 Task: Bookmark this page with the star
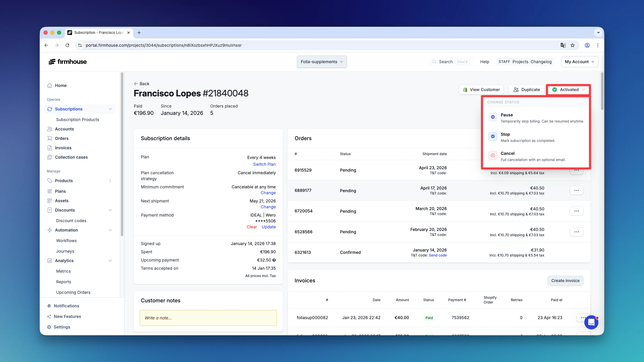click(573, 45)
